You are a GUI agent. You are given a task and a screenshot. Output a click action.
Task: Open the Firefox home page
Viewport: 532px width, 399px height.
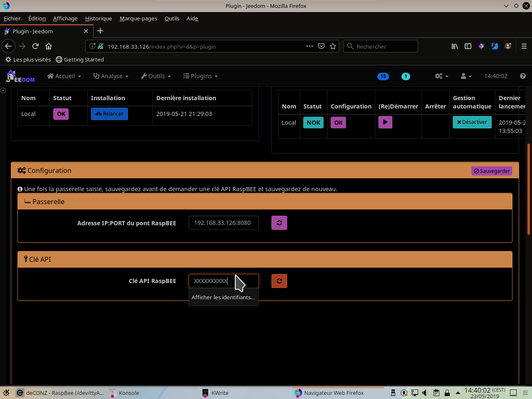(x=49, y=46)
